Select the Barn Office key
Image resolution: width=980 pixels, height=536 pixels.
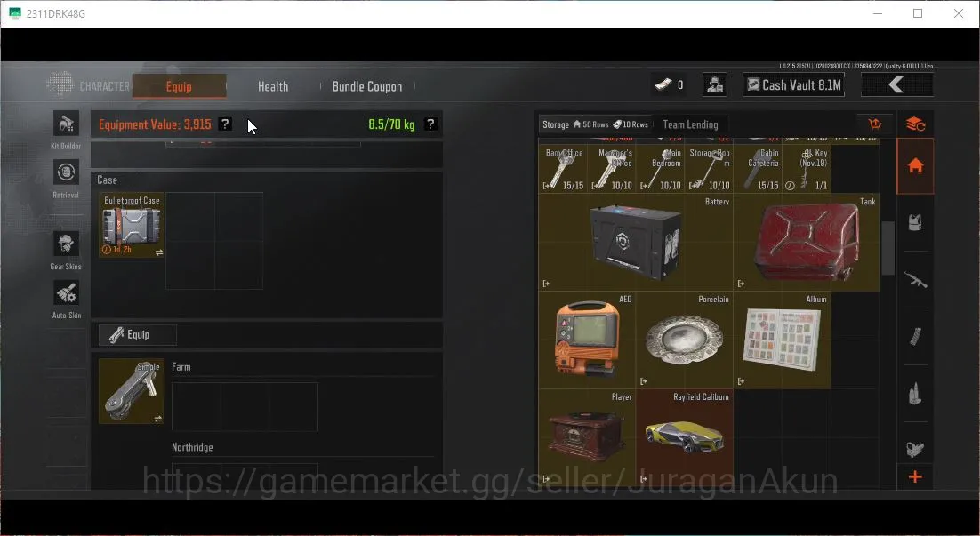click(563, 169)
